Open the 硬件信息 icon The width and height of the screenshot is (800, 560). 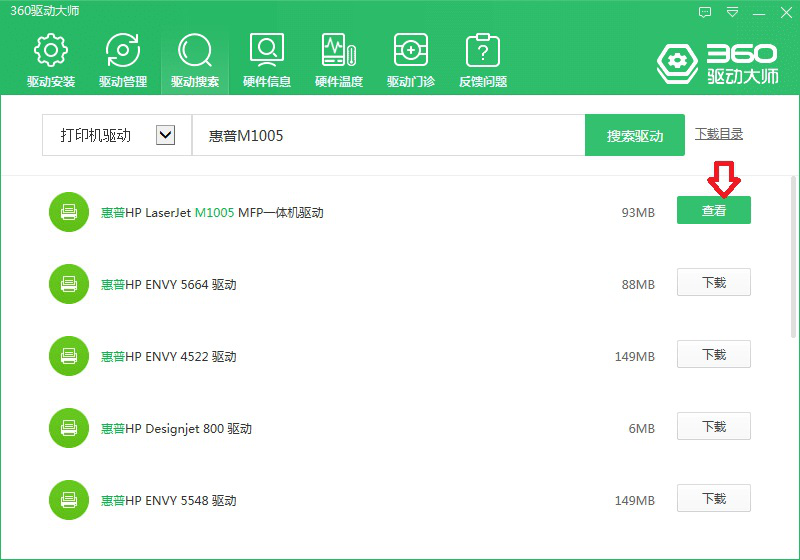tap(267, 51)
